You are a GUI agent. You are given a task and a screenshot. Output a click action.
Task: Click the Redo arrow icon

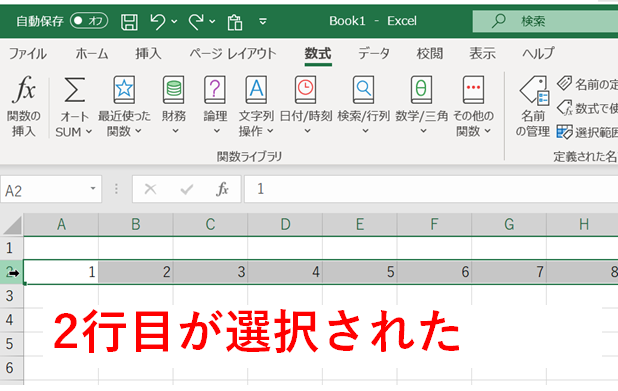(196, 21)
